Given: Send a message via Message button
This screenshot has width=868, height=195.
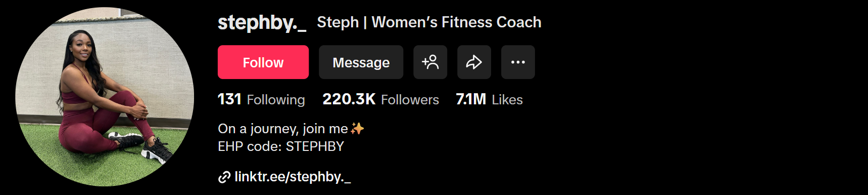Looking at the screenshot, I should (x=361, y=62).
